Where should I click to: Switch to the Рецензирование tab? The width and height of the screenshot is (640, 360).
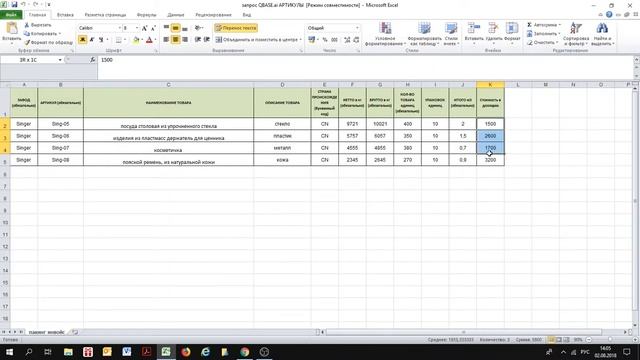[x=213, y=15]
